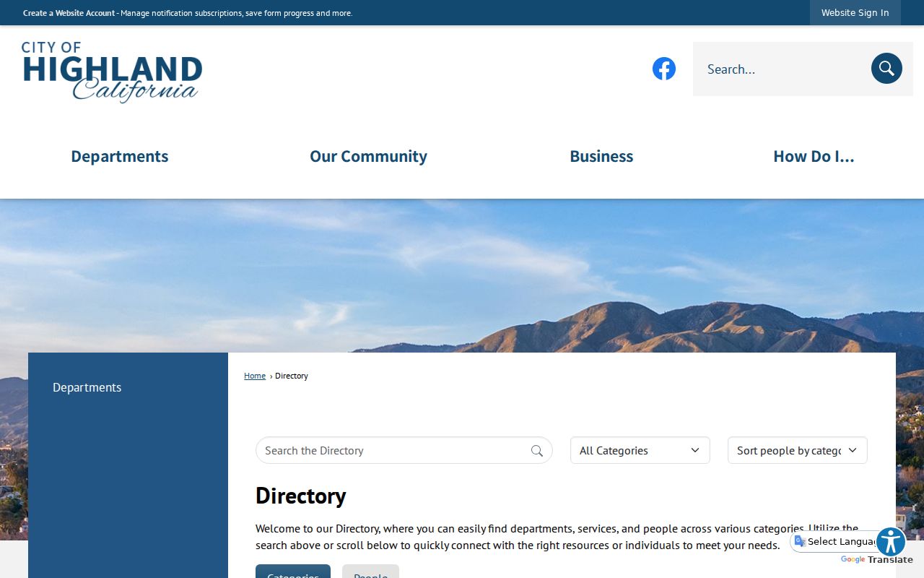
Task: Click the Create a Website Account link
Action: pyautogui.click(x=69, y=13)
